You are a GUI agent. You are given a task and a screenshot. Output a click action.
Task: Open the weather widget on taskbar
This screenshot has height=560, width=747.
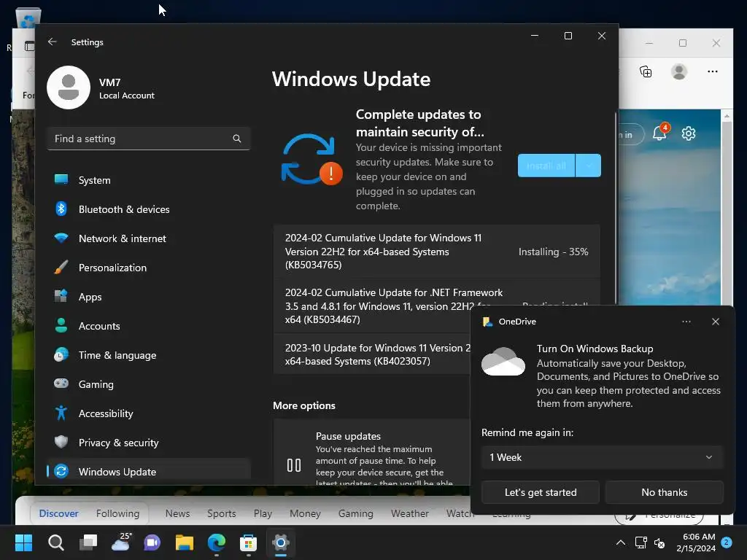120,542
